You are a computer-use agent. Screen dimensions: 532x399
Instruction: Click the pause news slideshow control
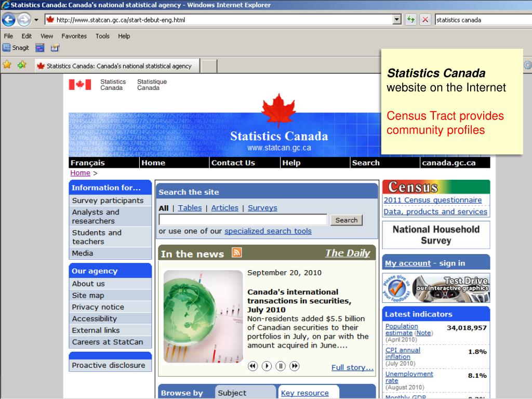pyautogui.click(x=281, y=366)
